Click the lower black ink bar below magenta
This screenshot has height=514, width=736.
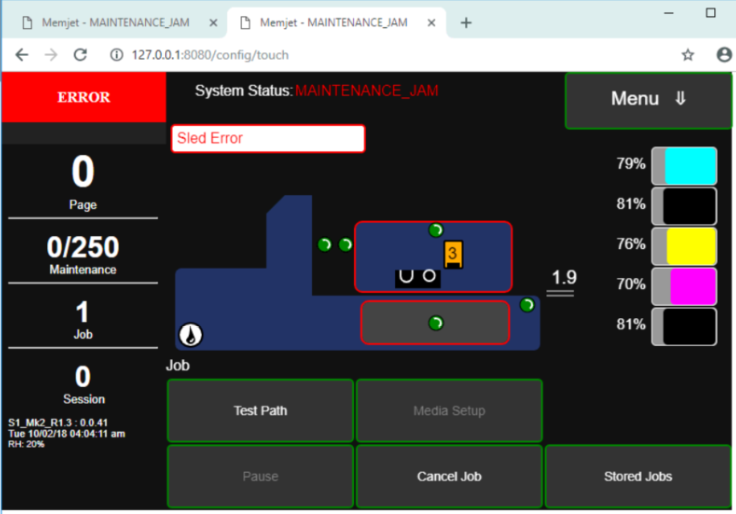coord(684,326)
